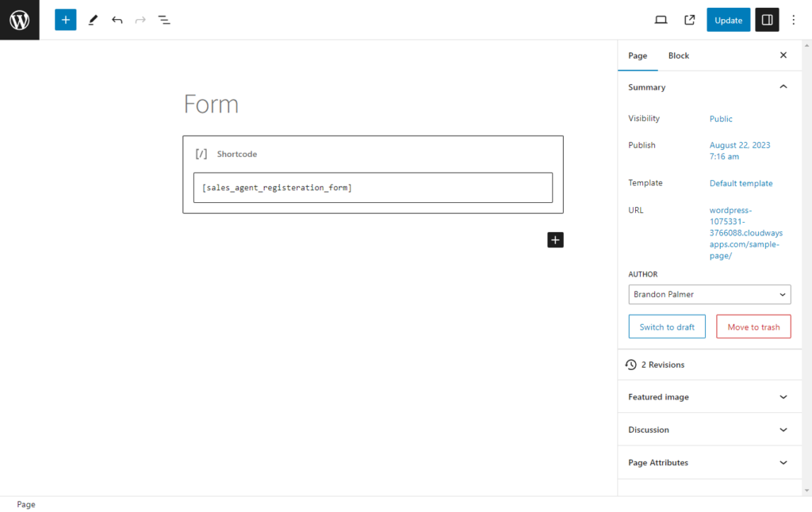Add block with black plus button
Screen dimensions: 812x512
[x=555, y=239]
